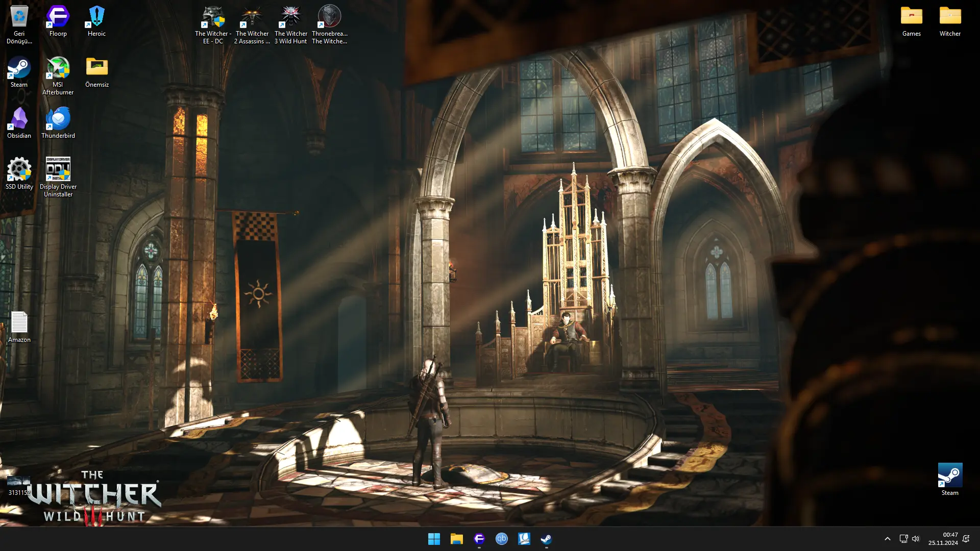Open File Explorer from the taskbar

coord(456,539)
